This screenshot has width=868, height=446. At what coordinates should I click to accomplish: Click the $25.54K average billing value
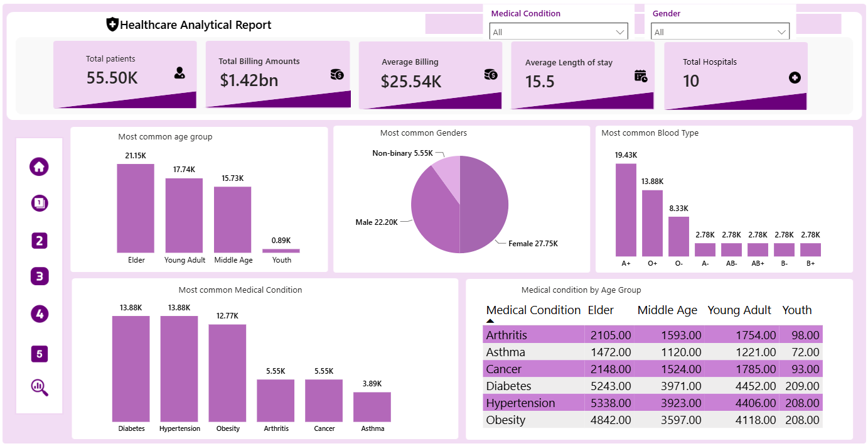coord(411,81)
